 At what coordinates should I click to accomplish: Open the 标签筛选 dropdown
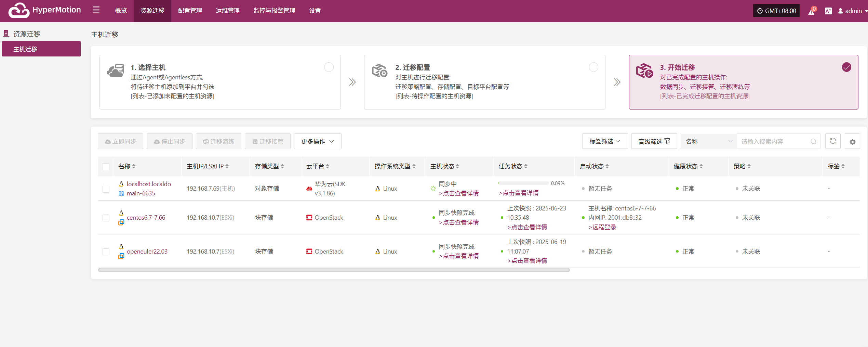[605, 141]
